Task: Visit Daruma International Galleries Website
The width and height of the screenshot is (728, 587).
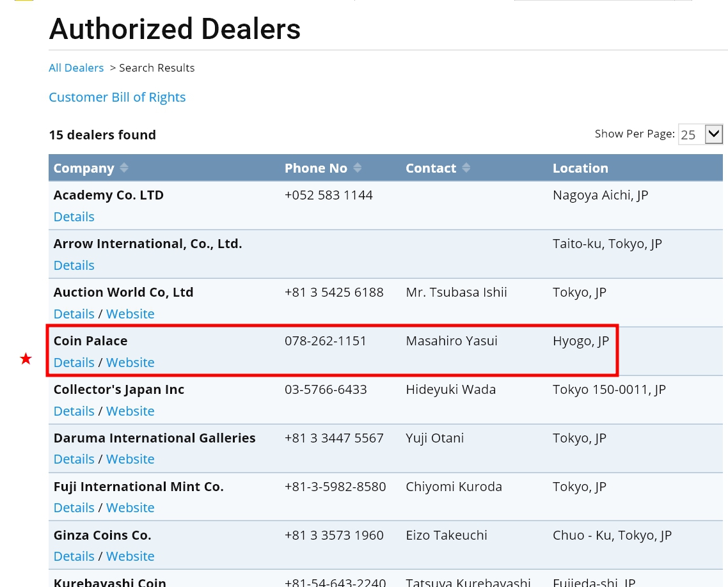Action: (130, 459)
